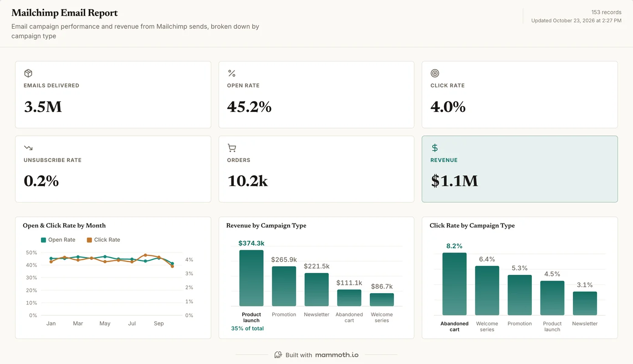This screenshot has width=633, height=364.
Task: Click the Revenue by Campaign Type heading
Action: tap(266, 226)
